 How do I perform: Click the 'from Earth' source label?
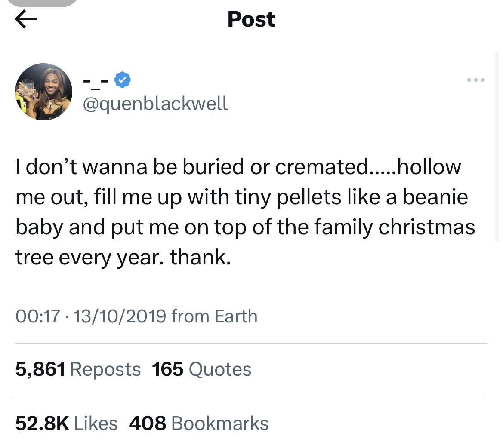pos(214,316)
